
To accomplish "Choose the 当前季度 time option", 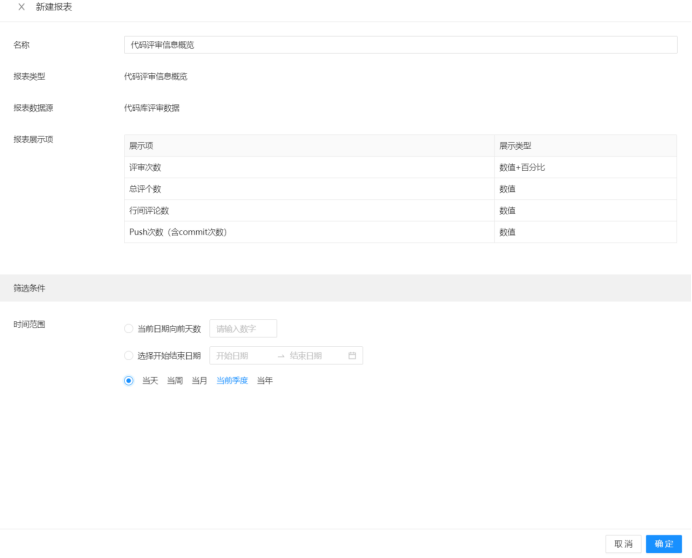I will tap(232, 380).
